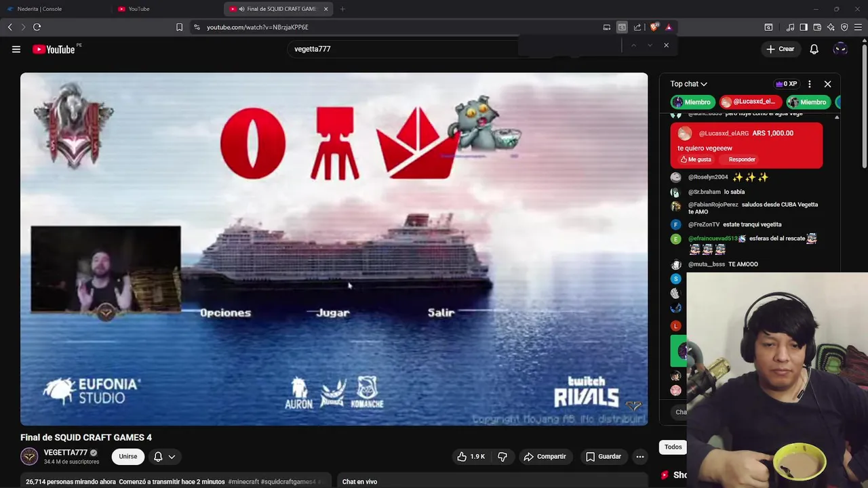Click the browser address bar URL
The image size is (868, 488).
[x=258, y=27]
